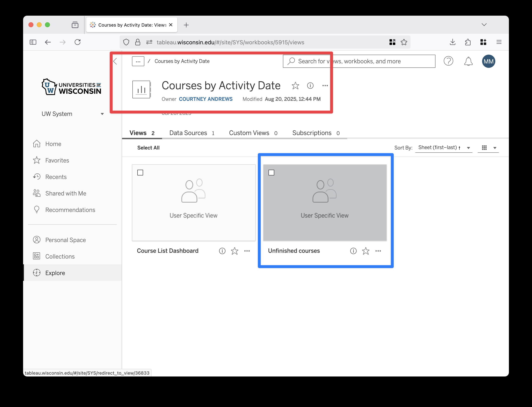Screen dimensions: 532x407
Task: Click Select All to select both views
Action: click(148, 148)
